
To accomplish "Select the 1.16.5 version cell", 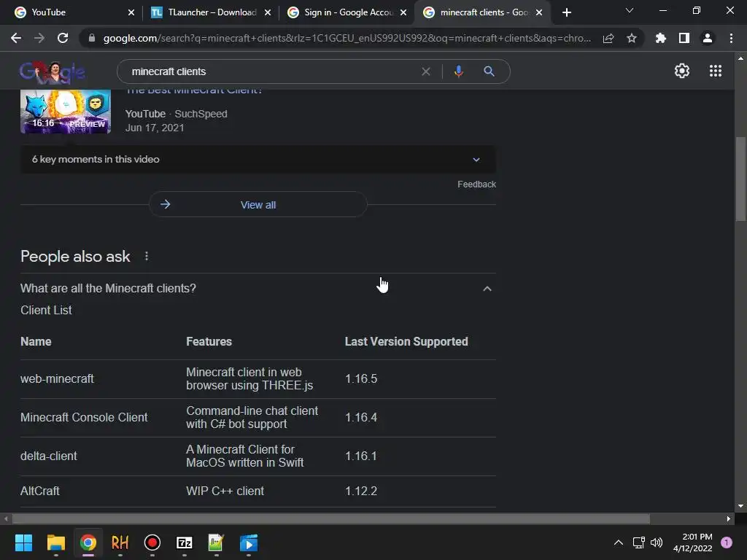I will 361,378.
